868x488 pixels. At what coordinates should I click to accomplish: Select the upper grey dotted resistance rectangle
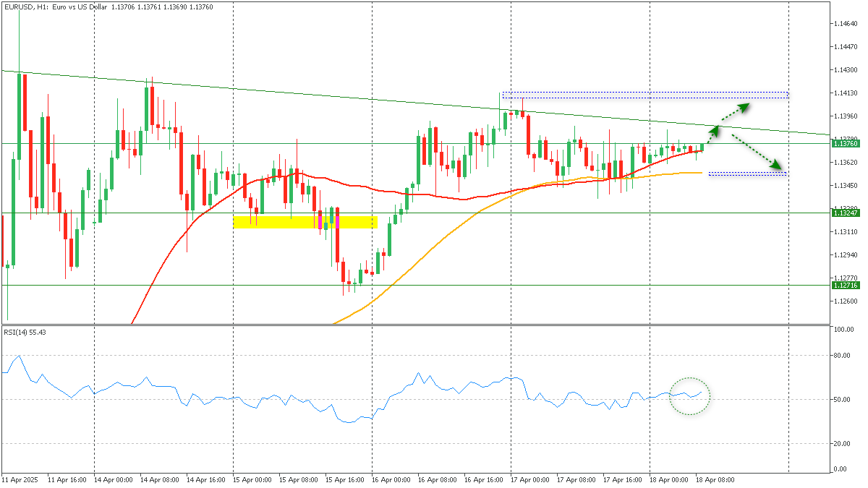(644, 95)
